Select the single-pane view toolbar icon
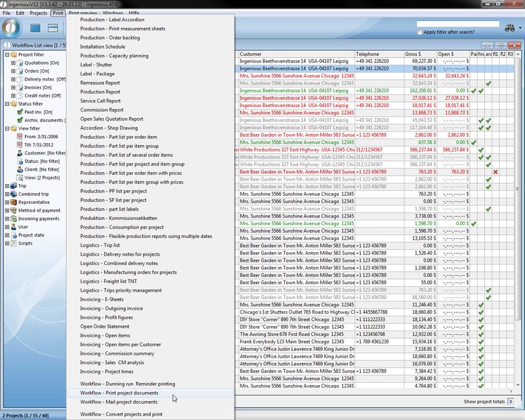Viewport: 525px width, 420px height. [x=35, y=28]
